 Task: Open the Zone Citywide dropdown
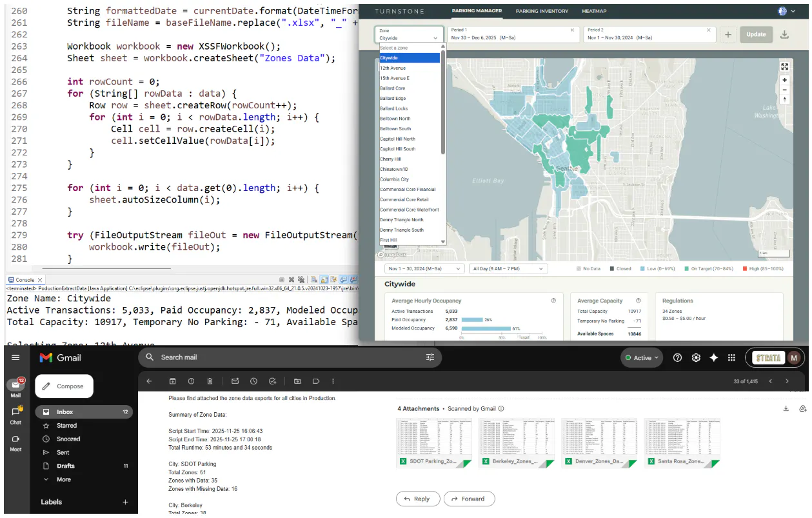pyautogui.click(x=409, y=35)
